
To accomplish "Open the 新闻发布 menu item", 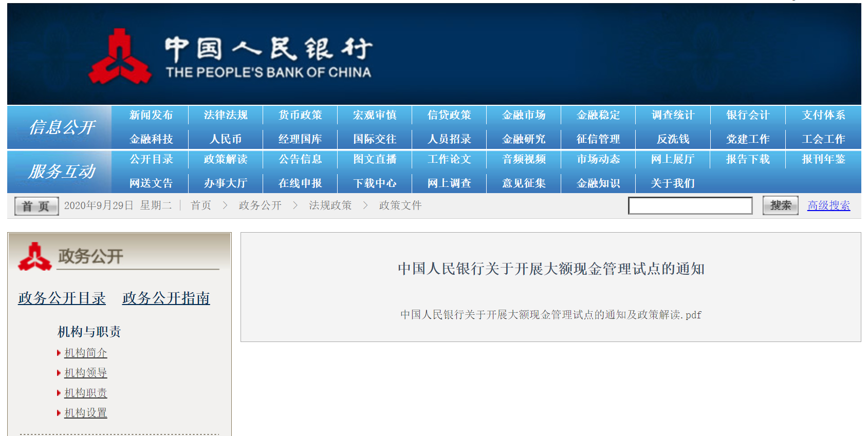I will [x=151, y=115].
